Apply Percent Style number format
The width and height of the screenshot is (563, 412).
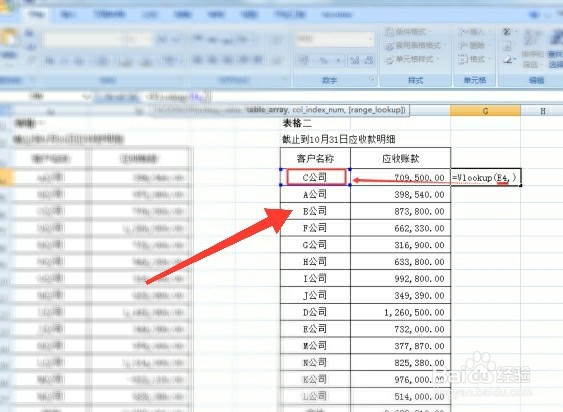[324, 61]
